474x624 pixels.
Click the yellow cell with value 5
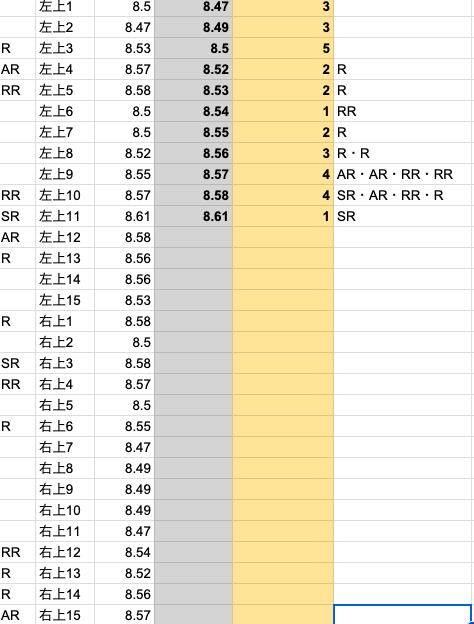(x=283, y=48)
